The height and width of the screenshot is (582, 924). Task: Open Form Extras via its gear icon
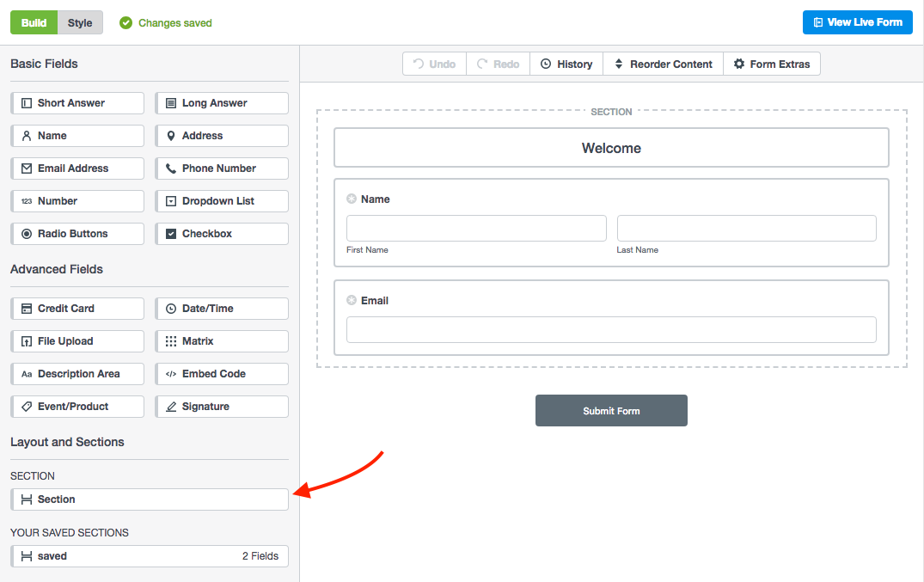(738, 64)
